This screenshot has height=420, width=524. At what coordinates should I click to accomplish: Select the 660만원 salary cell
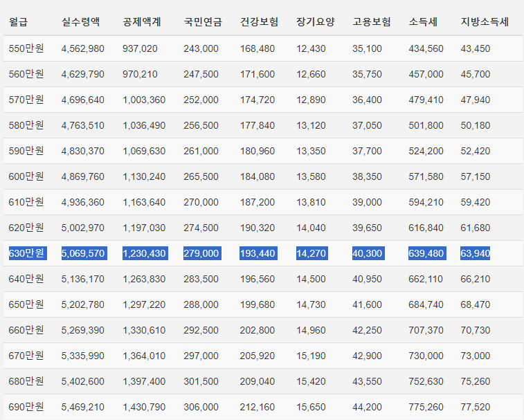click(26, 330)
